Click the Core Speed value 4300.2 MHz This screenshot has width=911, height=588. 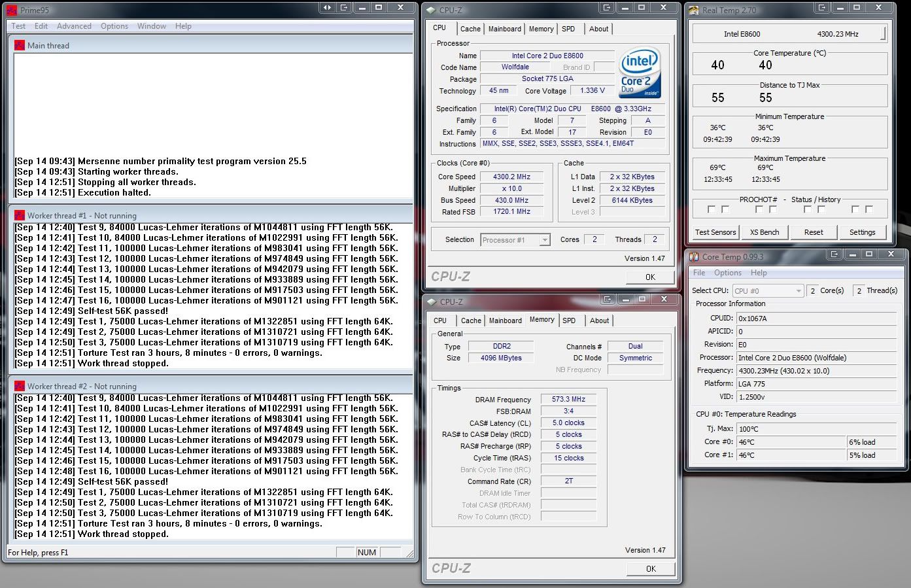point(511,177)
